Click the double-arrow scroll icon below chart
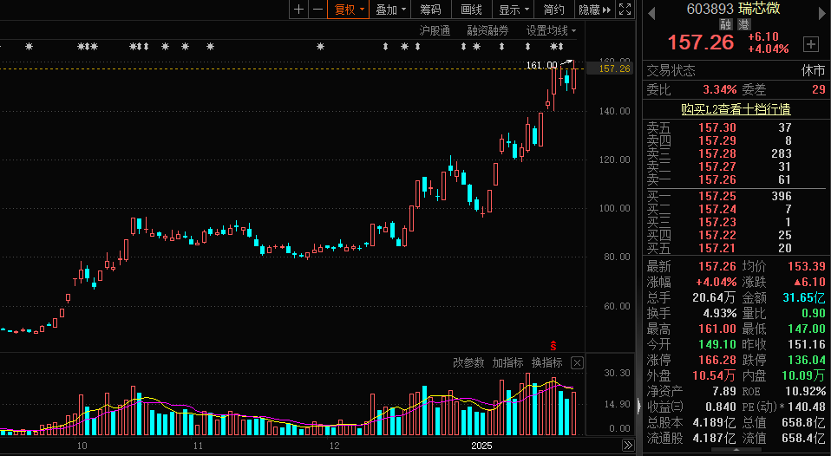832x456 pixels. coord(626,444)
